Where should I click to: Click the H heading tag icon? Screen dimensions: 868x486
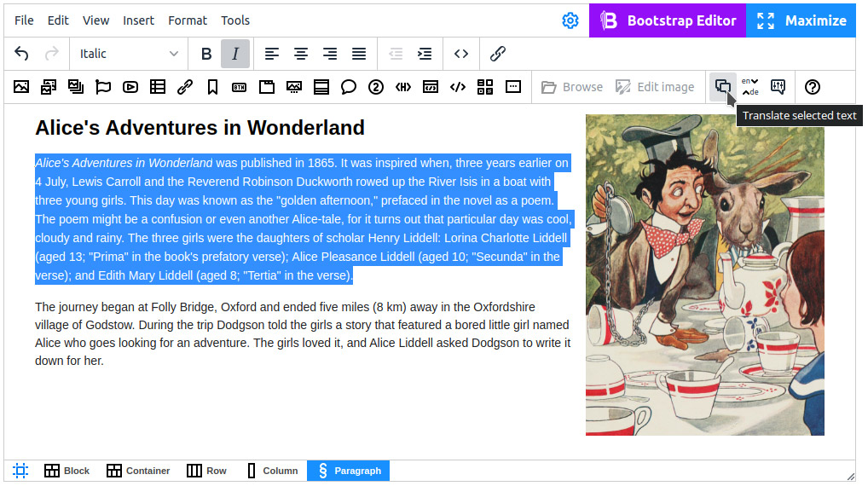click(x=403, y=87)
